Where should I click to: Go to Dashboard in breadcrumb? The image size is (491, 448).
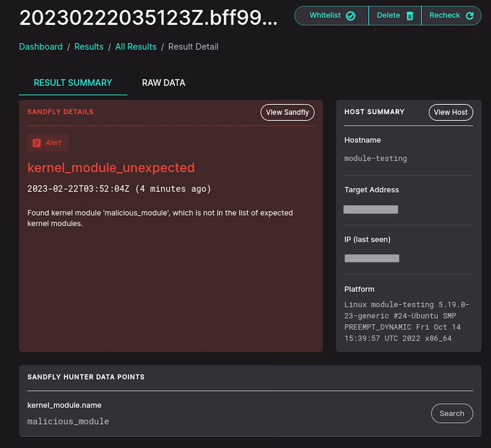click(41, 47)
